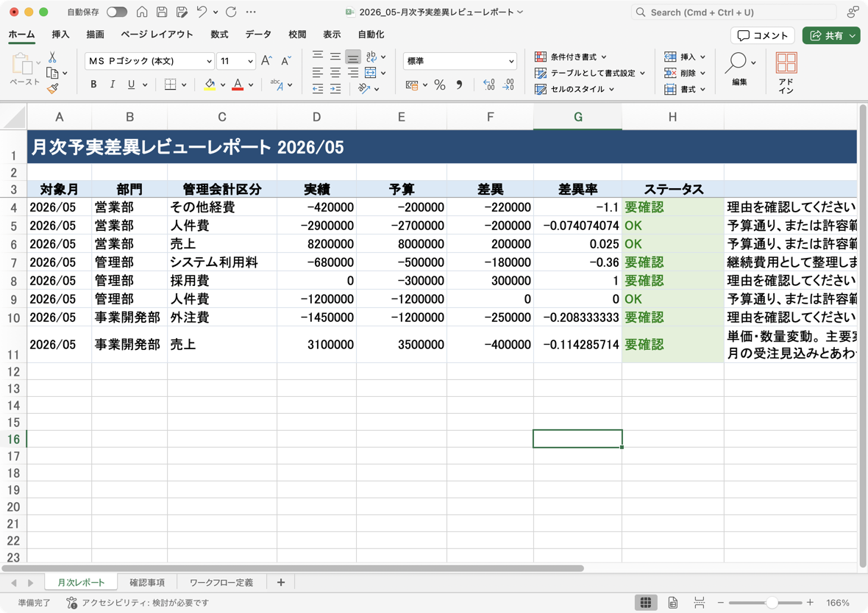Cut selection with the scissors icon

52,57
